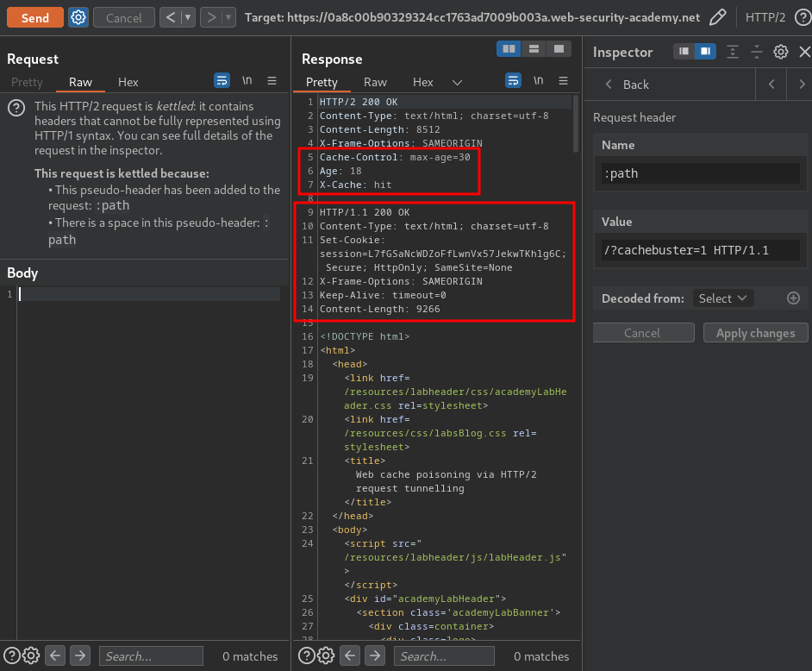This screenshot has width=812, height=671.
Task: Toggle word wrap in Request panel
Action: click(222, 81)
